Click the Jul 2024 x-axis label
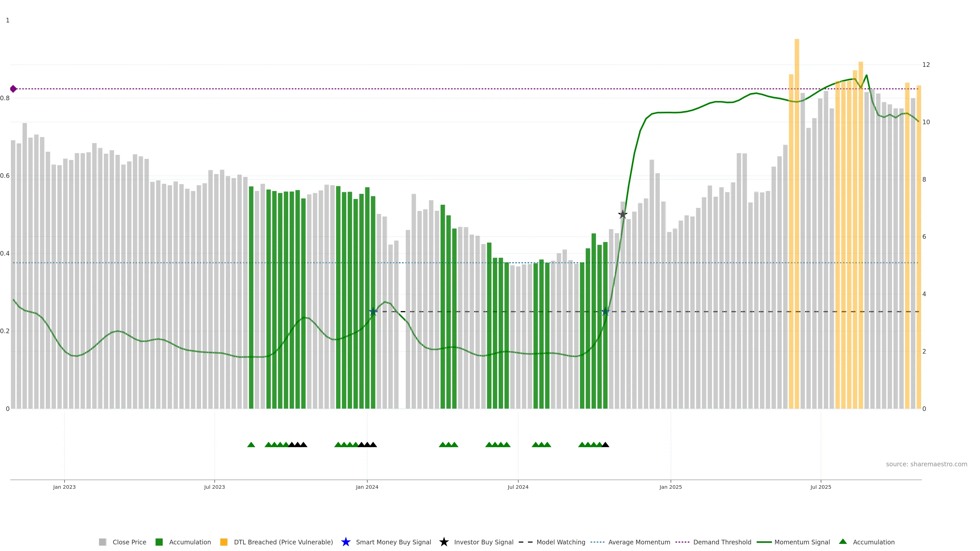This screenshot has height=551, width=980. click(518, 487)
